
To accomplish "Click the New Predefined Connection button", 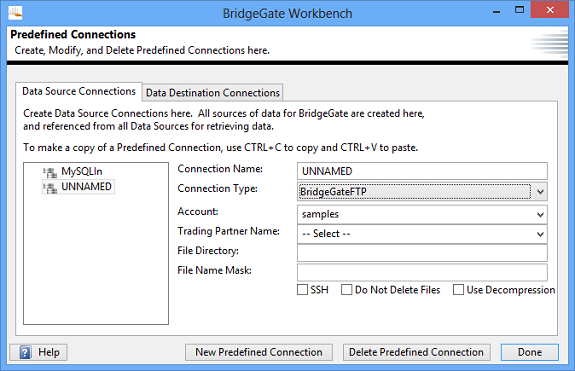I will point(259,352).
